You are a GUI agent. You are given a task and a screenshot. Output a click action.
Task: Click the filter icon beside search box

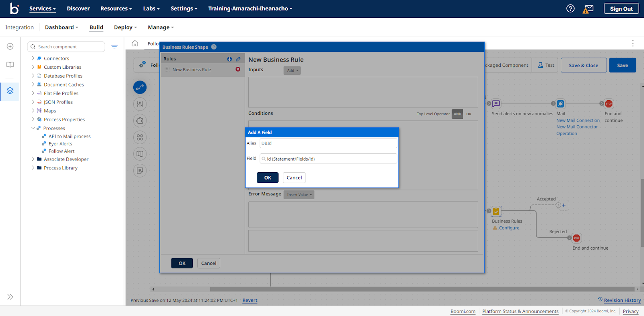[x=114, y=47]
